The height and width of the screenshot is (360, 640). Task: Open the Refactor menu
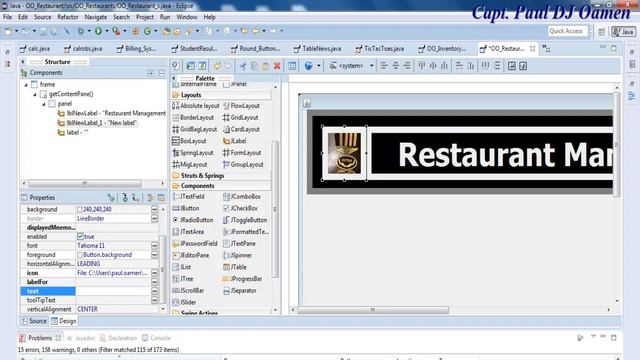pyautogui.click(x=68, y=17)
